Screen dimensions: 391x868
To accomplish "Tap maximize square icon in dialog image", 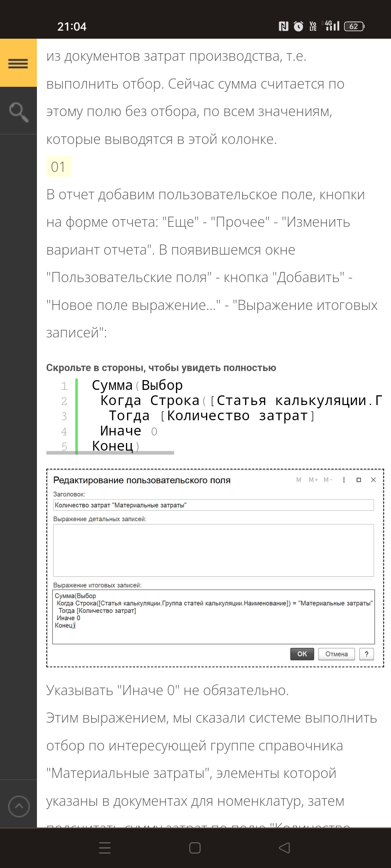I will coord(359,480).
